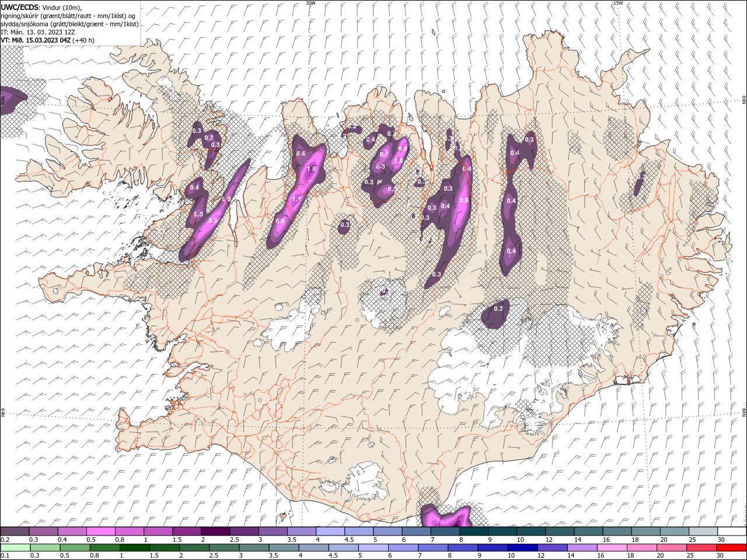Screen dimensions: 747x560
Task: Click the 'VT: Mið. 15.03.2023 04Z (+40 h)' text
Action: 47,40
